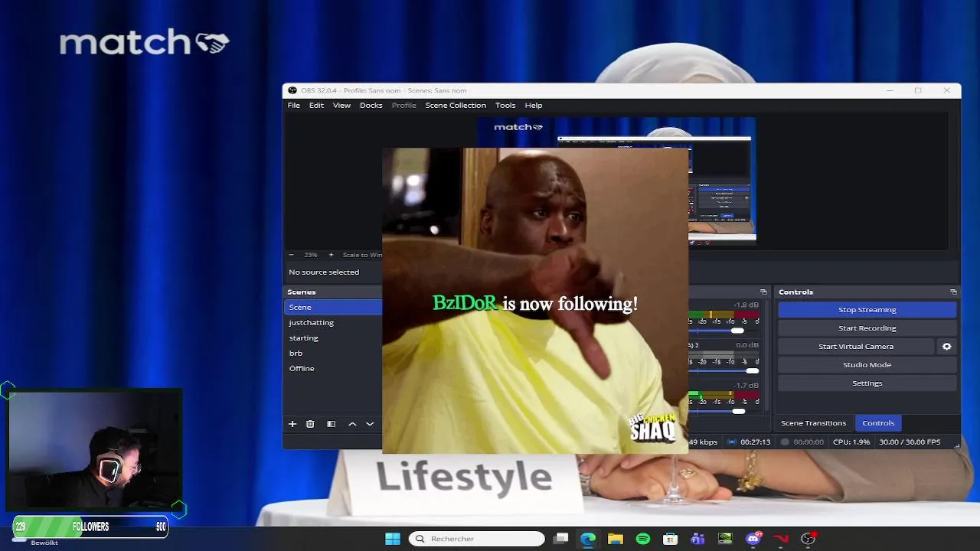Open Microsoft Store from taskbar
Image resolution: width=980 pixels, height=551 pixels.
[670, 539]
